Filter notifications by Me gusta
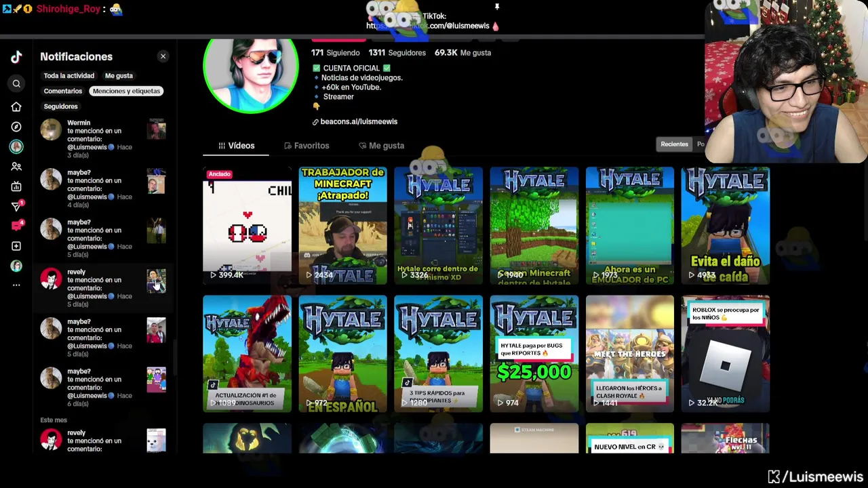This screenshot has width=868, height=488. [119, 76]
